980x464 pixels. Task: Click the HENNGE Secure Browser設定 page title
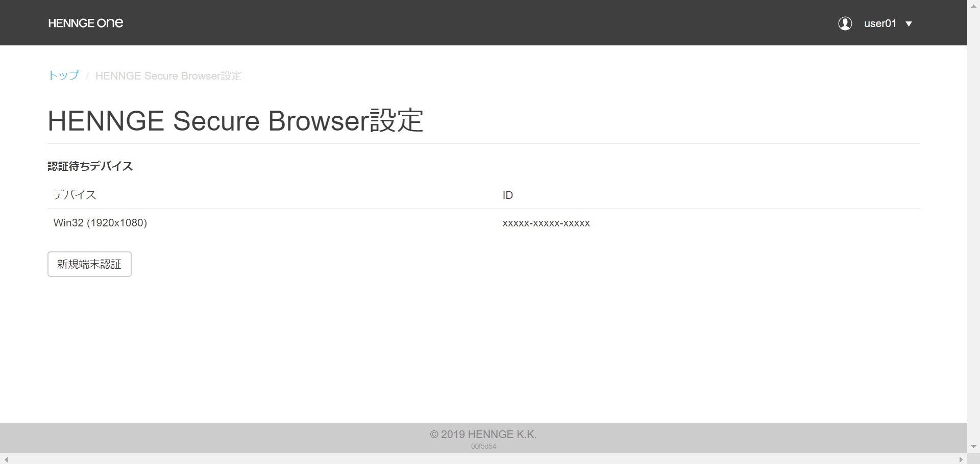(x=235, y=121)
